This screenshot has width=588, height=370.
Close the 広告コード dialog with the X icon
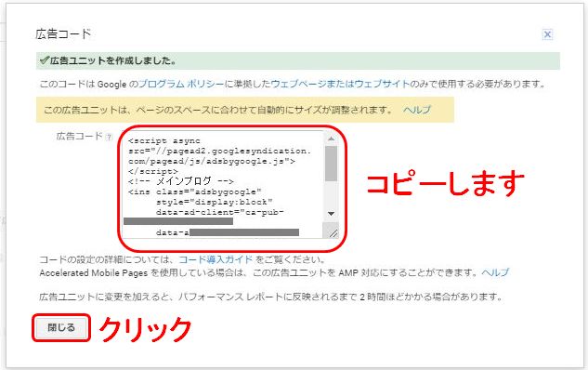(547, 34)
